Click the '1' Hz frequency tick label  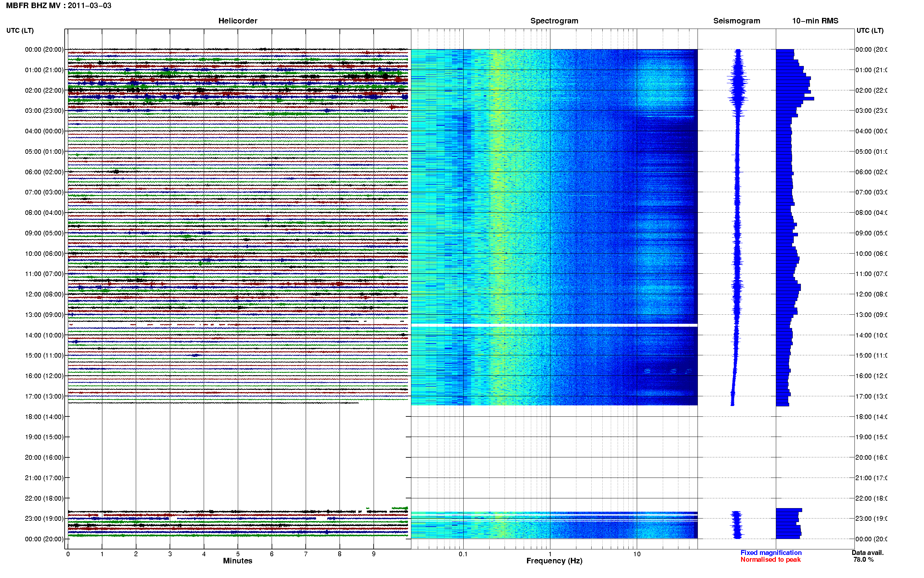pyautogui.click(x=550, y=554)
